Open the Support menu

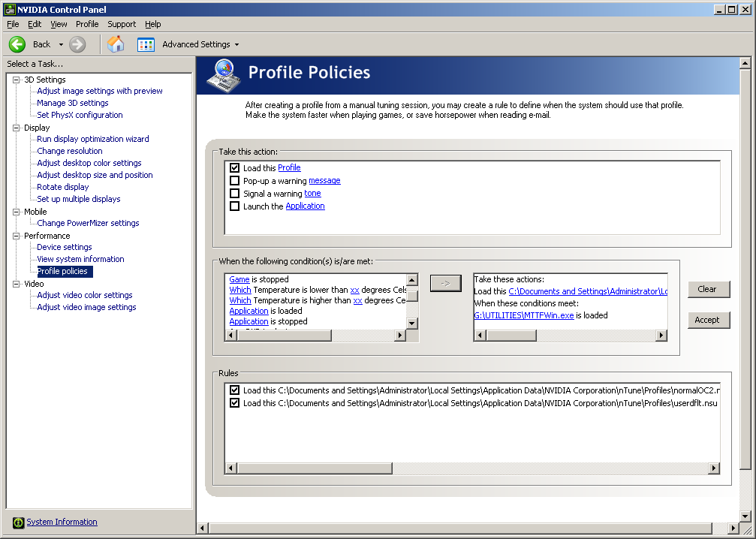[122, 24]
